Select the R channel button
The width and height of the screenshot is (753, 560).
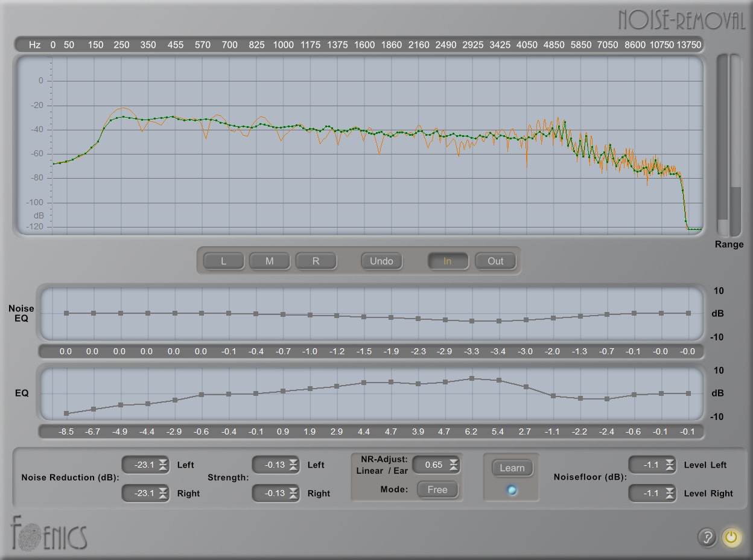316,261
